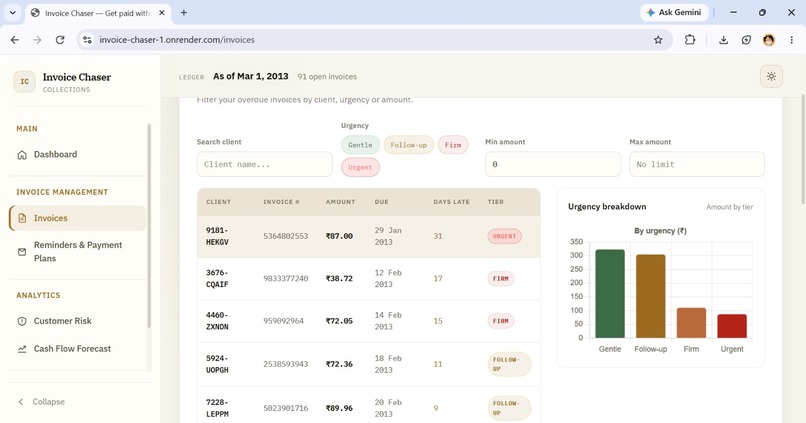Sort by the DAYS LATE column header
The height and width of the screenshot is (423, 806).
point(451,202)
